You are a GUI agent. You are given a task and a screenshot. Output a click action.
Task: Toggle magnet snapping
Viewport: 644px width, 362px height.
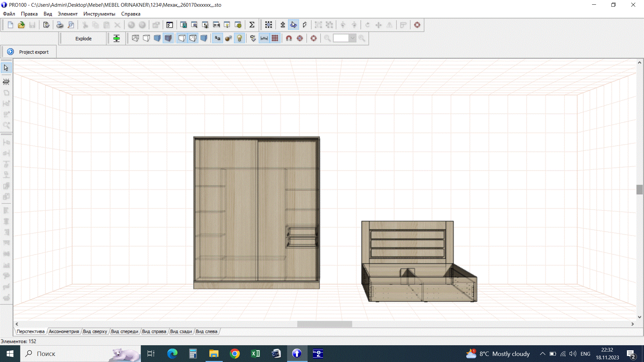coord(289,38)
